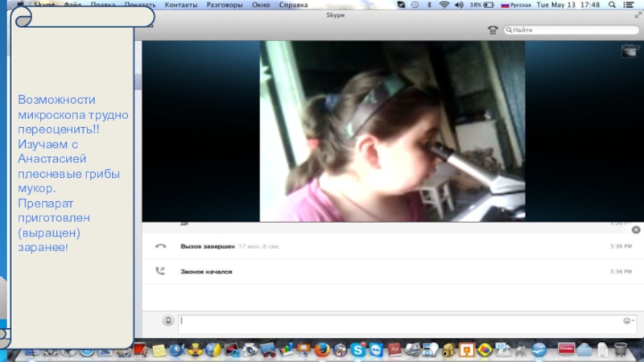Open the Dictionary app in the Dock

[x=394, y=350]
